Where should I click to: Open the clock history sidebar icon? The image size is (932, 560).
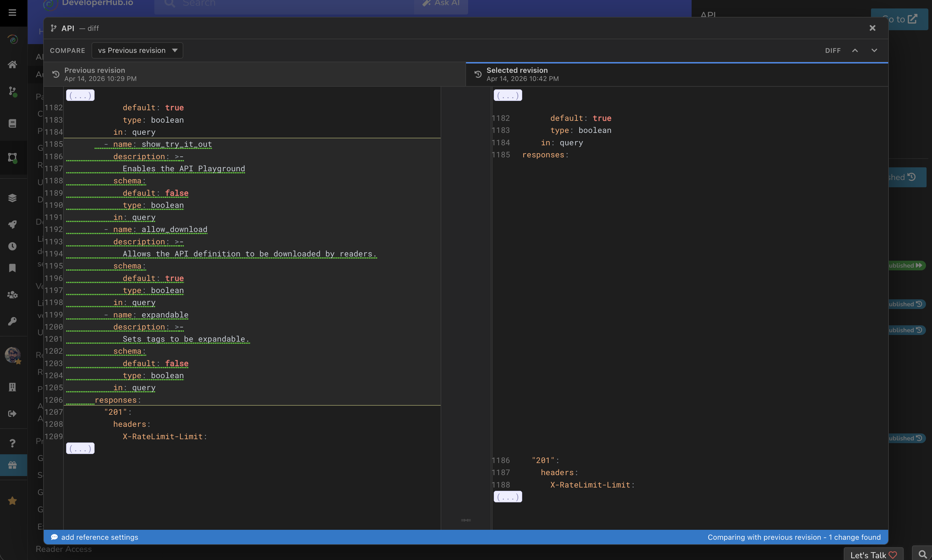coord(12,246)
